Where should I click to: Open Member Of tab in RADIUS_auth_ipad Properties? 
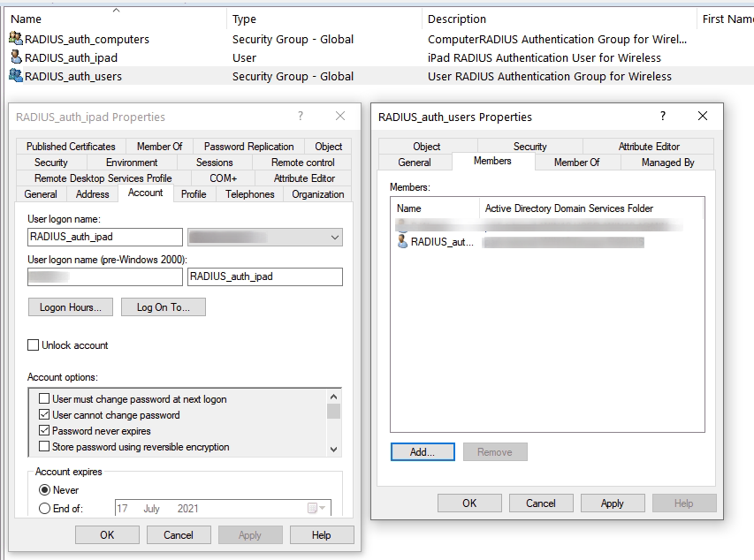(160, 146)
